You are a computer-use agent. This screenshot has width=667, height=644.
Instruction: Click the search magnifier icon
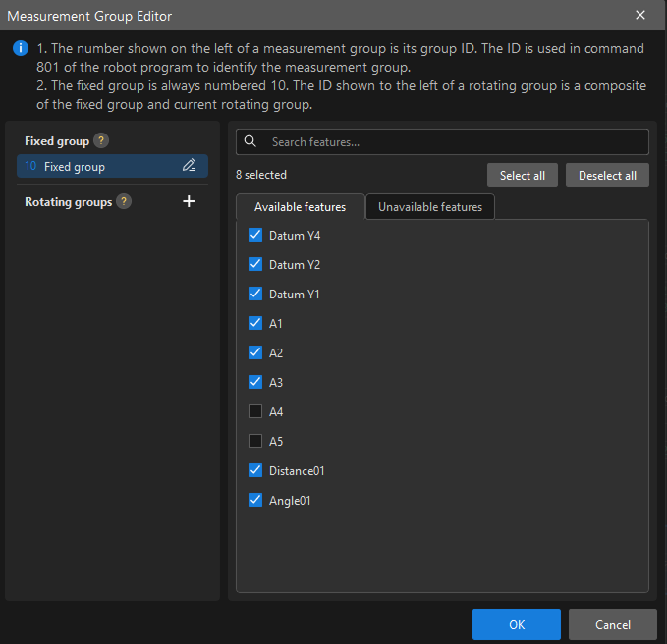[x=250, y=141]
